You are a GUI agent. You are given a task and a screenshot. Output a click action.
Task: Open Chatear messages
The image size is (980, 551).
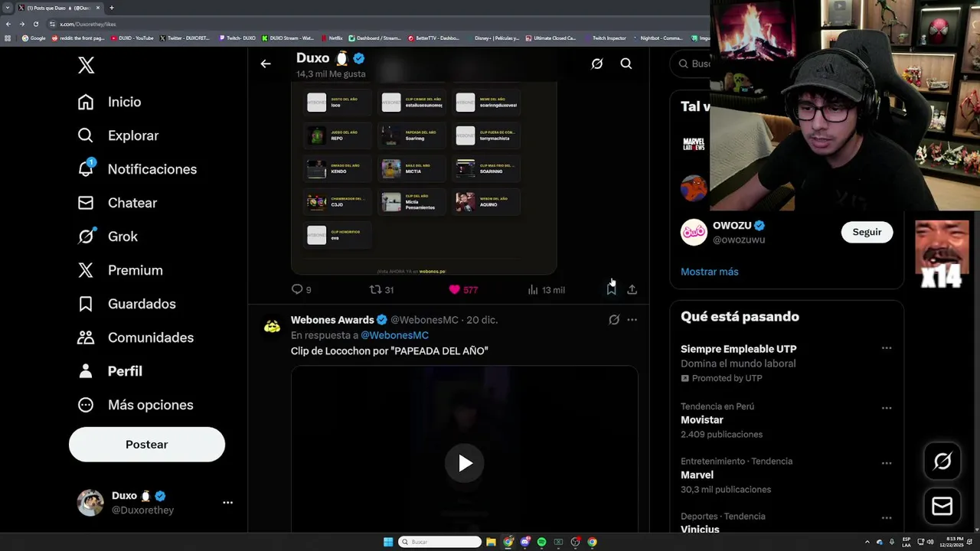point(117,203)
